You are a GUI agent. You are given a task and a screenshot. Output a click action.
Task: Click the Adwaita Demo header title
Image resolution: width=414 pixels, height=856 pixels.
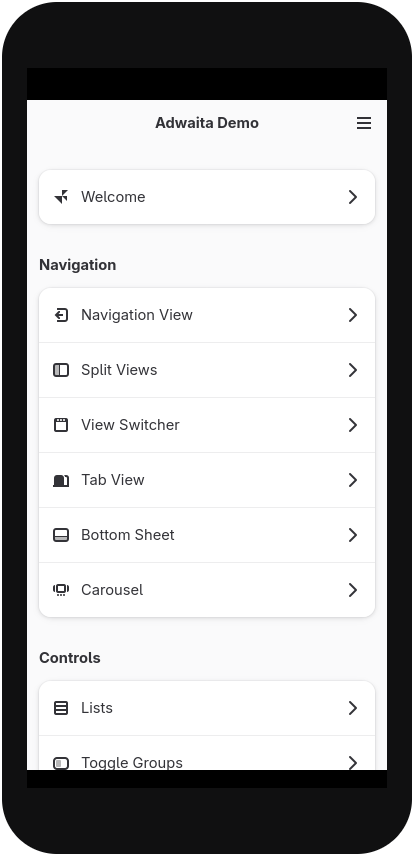[x=207, y=123]
